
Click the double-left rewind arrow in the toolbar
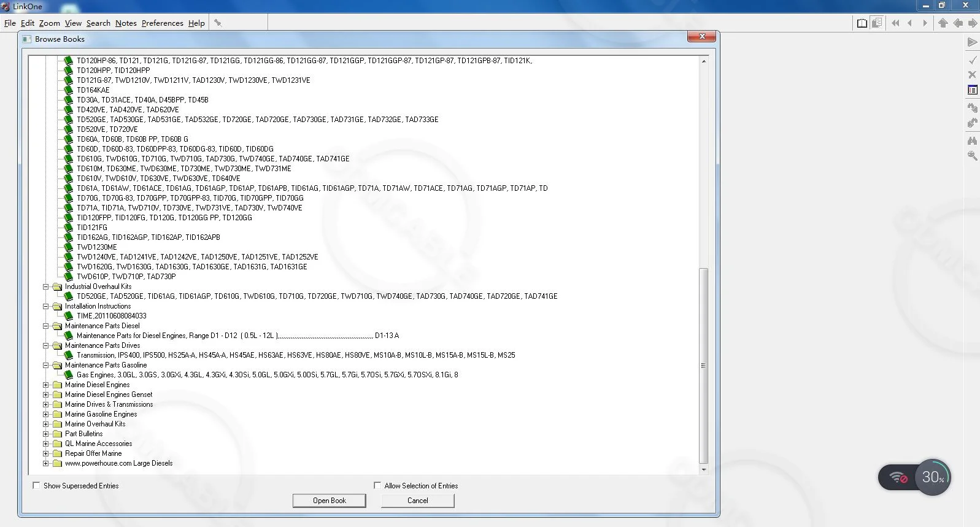point(895,23)
